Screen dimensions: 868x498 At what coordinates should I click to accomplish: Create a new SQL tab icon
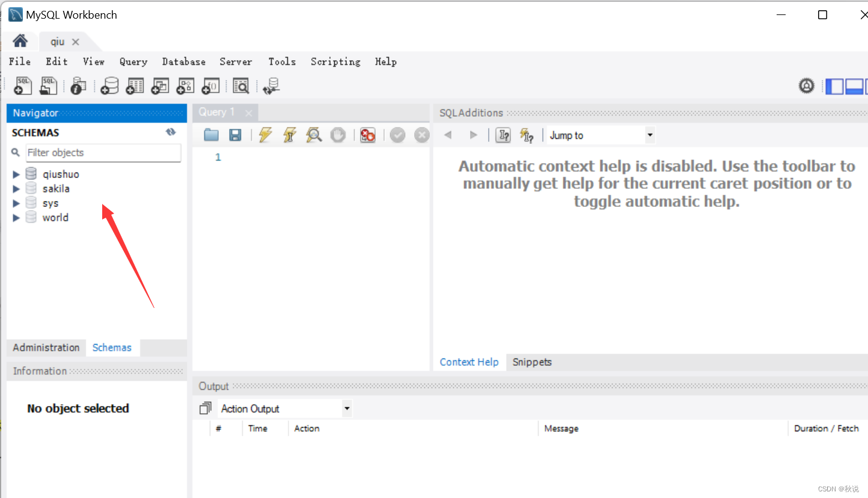coord(23,85)
